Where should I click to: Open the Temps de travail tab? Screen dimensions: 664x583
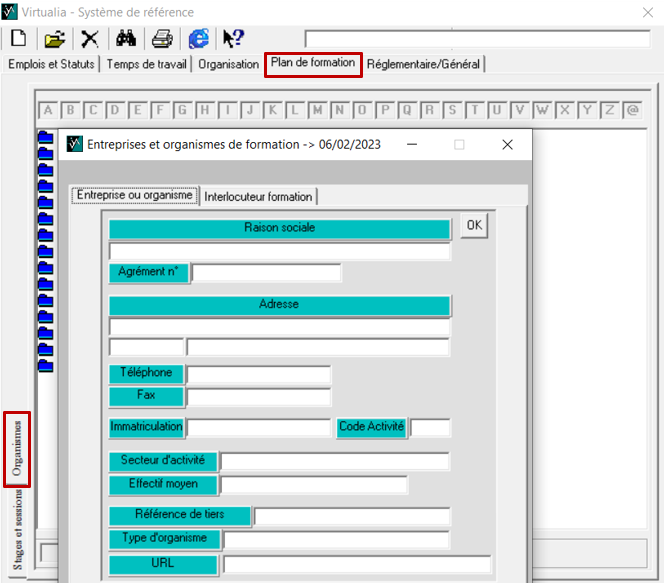click(x=147, y=64)
